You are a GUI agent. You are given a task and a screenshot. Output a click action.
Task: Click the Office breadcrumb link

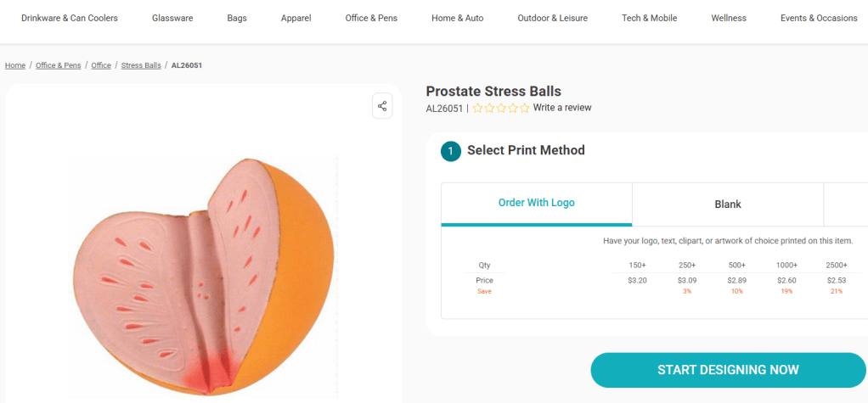[x=101, y=65]
